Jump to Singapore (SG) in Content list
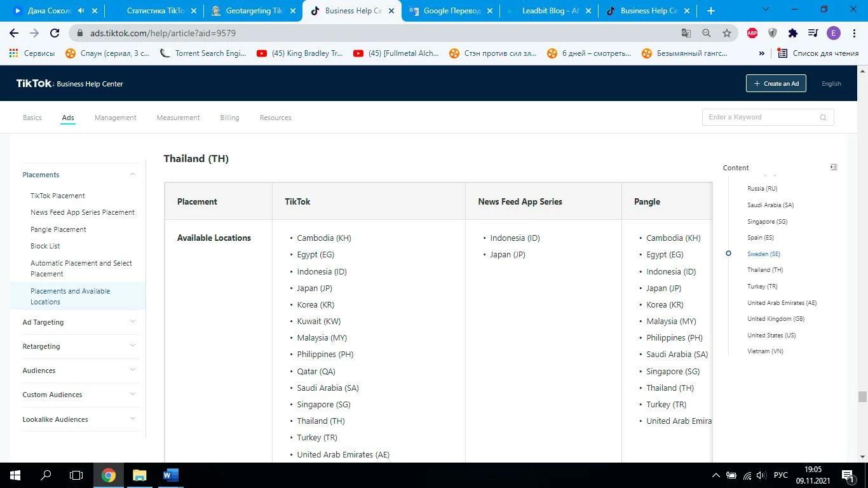This screenshot has width=868, height=488. pyautogui.click(x=767, y=221)
